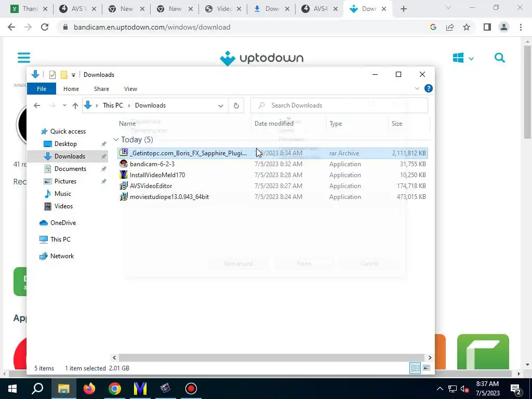Viewport: 532px width, 399px height.
Task: Open address bar history dropdown
Action: click(x=220, y=105)
